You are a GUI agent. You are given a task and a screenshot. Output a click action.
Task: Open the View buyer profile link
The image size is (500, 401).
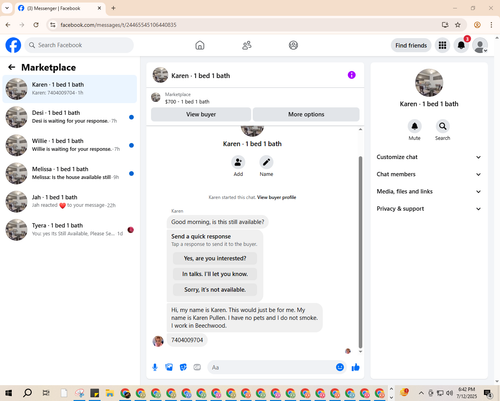[x=277, y=197]
